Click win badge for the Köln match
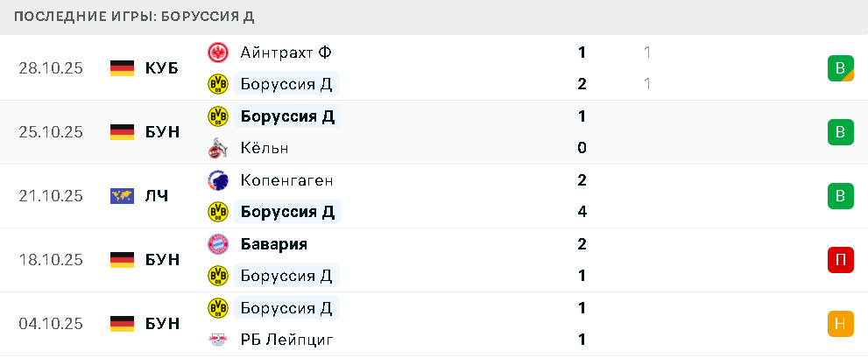 click(x=840, y=132)
